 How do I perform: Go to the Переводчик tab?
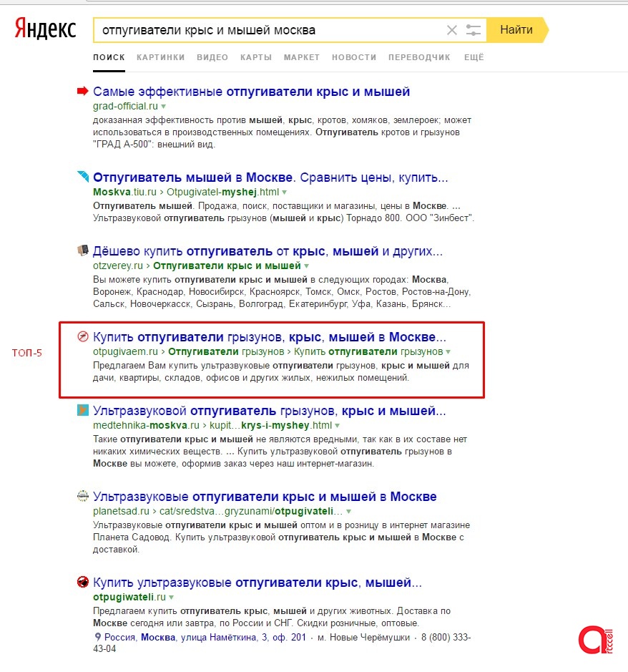tap(419, 57)
